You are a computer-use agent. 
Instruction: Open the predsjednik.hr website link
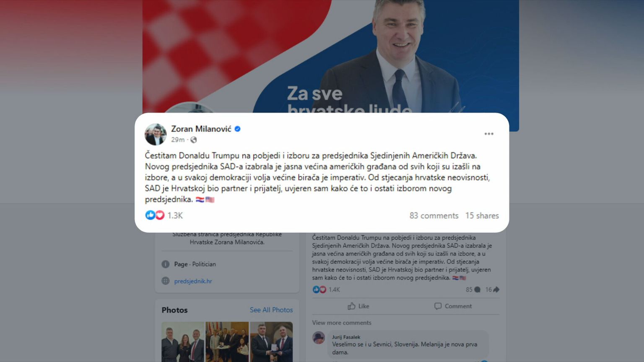[x=193, y=281]
